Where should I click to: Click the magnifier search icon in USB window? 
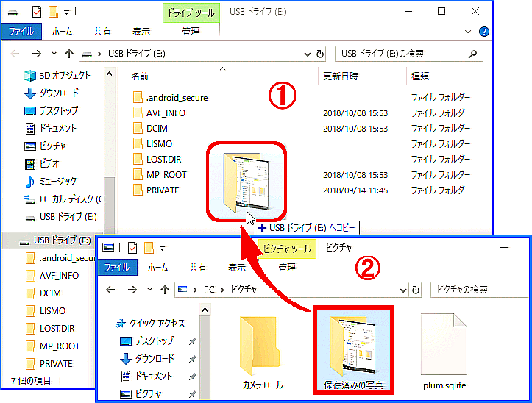click(472, 54)
